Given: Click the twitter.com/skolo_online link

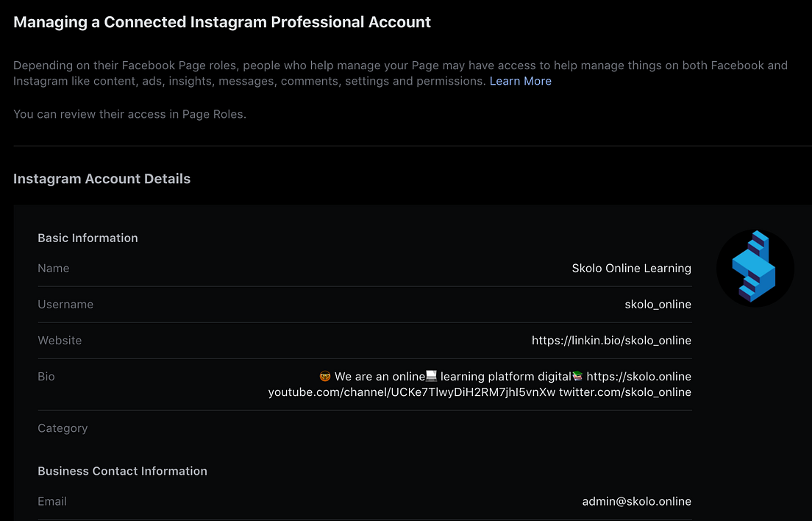Looking at the screenshot, I should click(x=624, y=392).
